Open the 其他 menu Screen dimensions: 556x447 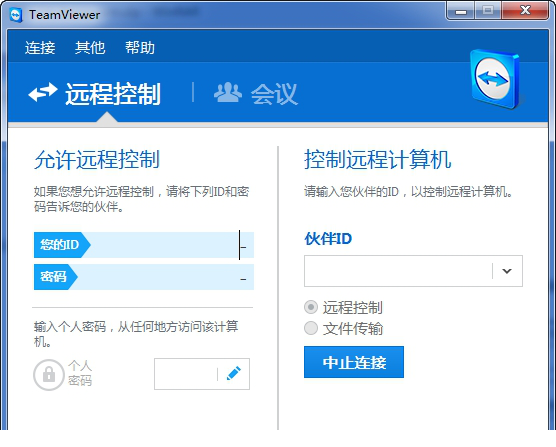90,48
